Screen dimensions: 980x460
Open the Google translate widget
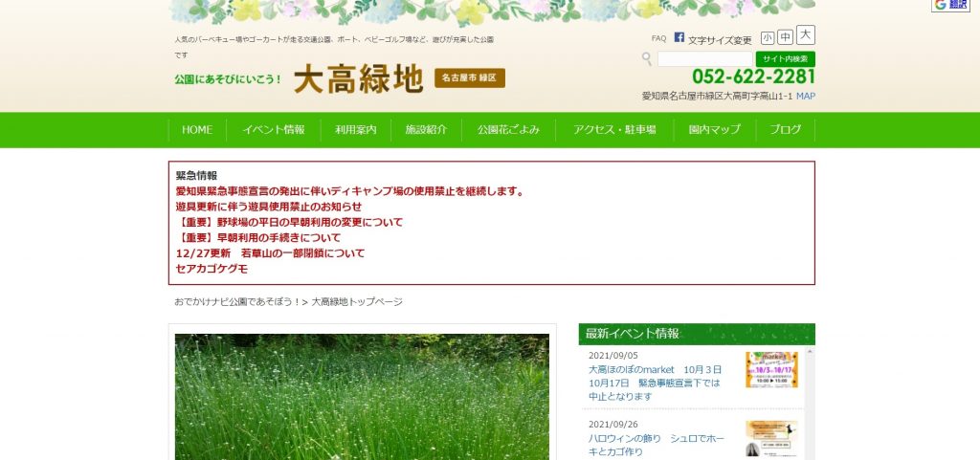point(950,6)
